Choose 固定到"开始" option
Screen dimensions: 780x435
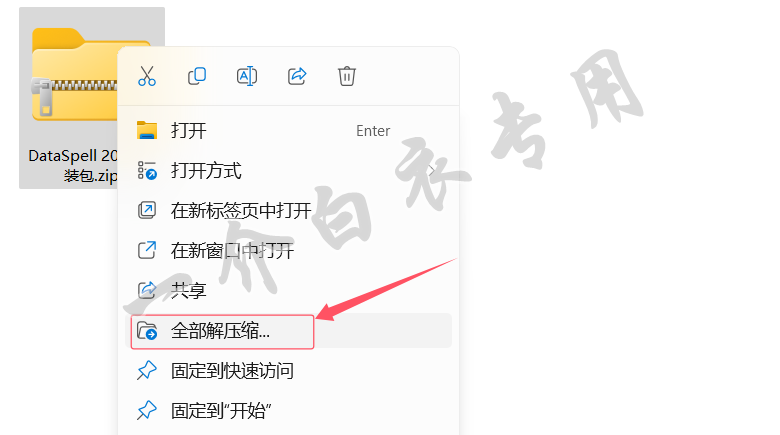(x=289, y=411)
